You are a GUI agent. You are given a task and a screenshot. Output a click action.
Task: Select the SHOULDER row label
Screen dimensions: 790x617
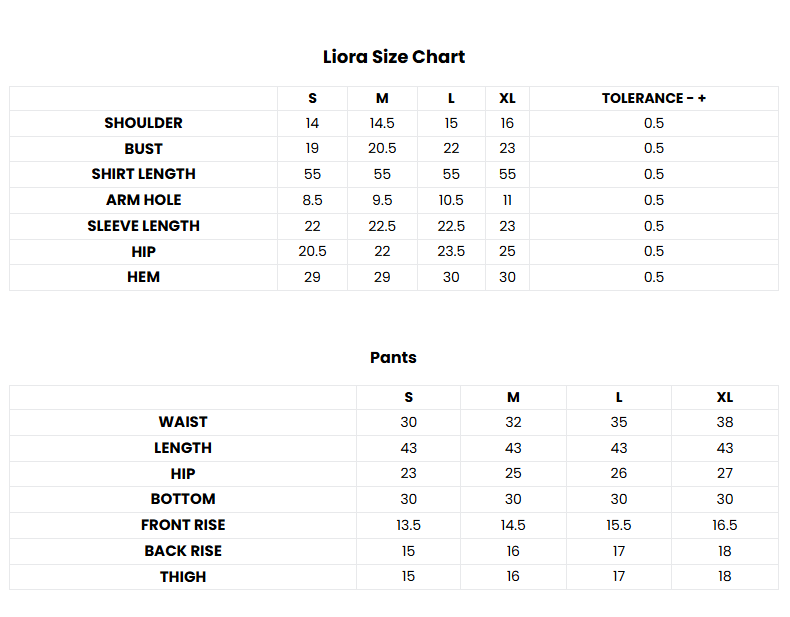click(x=143, y=123)
